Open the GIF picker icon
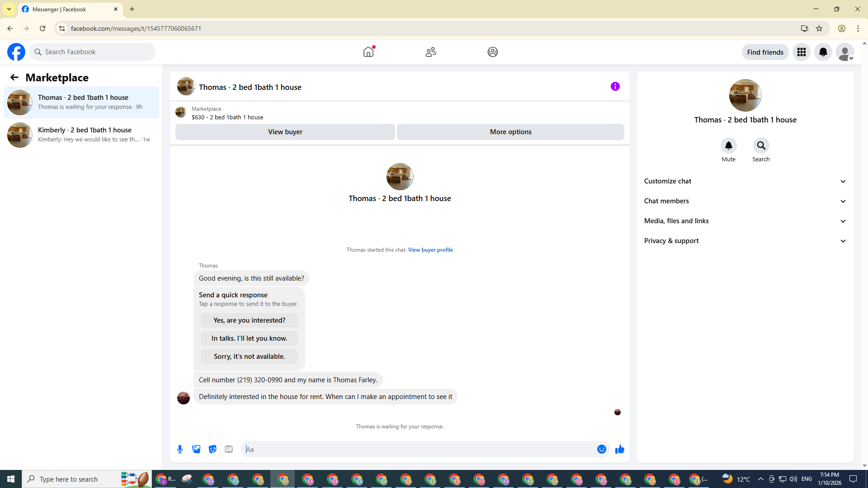 coord(229,449)
